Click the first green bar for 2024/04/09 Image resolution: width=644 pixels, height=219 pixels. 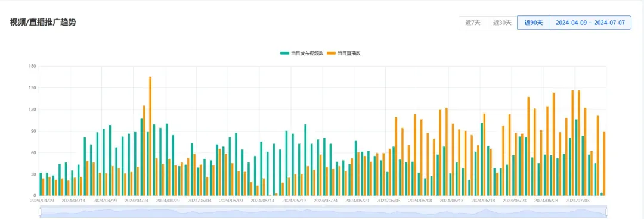tap(41, 184)
